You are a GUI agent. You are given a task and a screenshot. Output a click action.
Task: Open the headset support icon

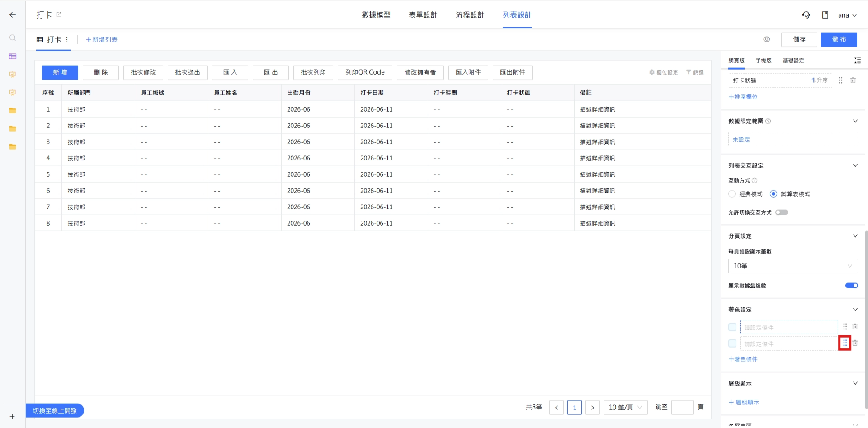[x=806, y=15]
